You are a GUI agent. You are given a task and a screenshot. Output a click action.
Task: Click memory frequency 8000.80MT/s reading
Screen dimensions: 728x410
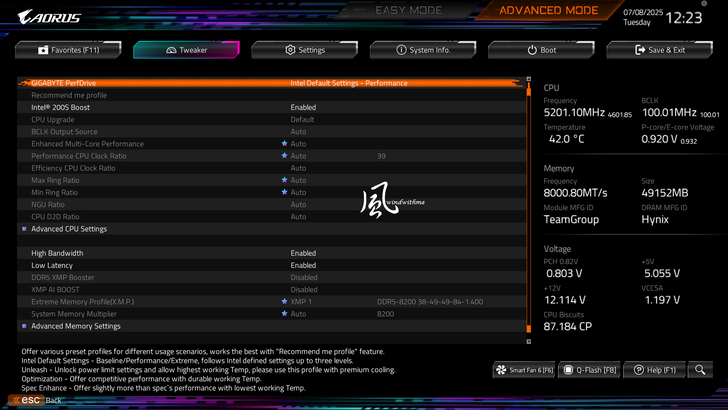575,193
